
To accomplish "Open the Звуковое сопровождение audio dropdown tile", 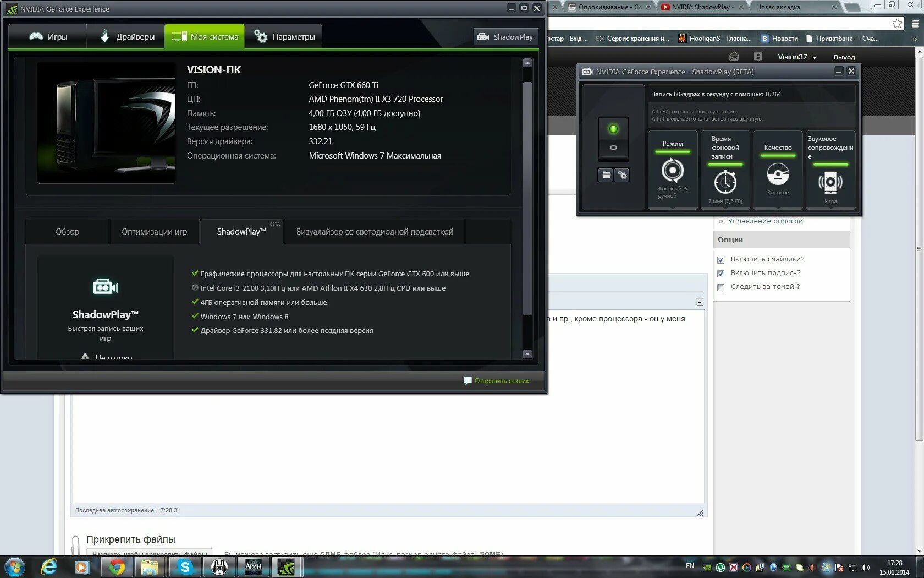I will [x=831, y=170].
